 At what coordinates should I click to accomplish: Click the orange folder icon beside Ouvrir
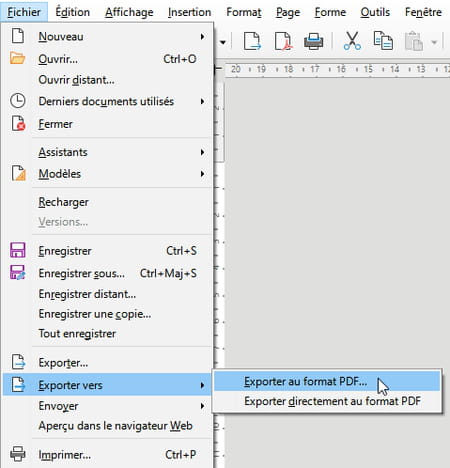click(x=17, y=58)
